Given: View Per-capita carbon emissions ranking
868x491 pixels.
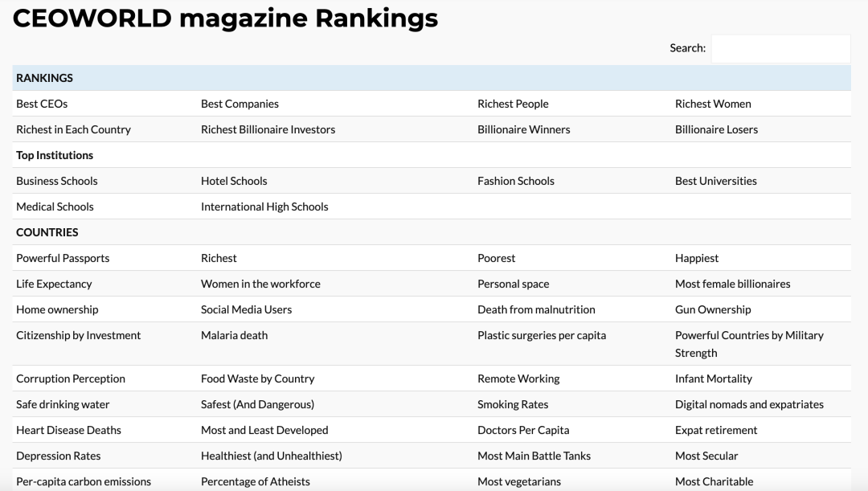Looking at the screenshot, I should [84, 481].
